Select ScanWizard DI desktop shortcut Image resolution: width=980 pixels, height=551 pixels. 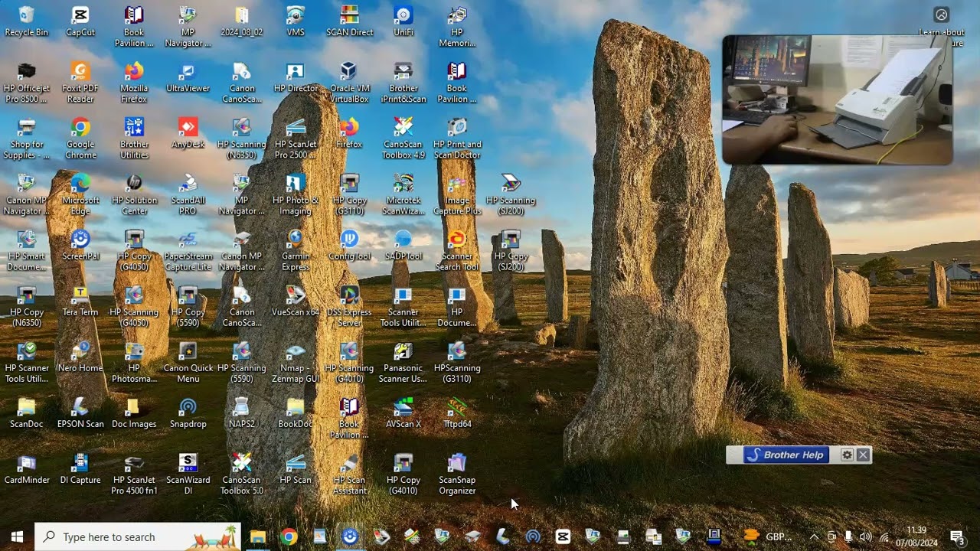(188, 474)
